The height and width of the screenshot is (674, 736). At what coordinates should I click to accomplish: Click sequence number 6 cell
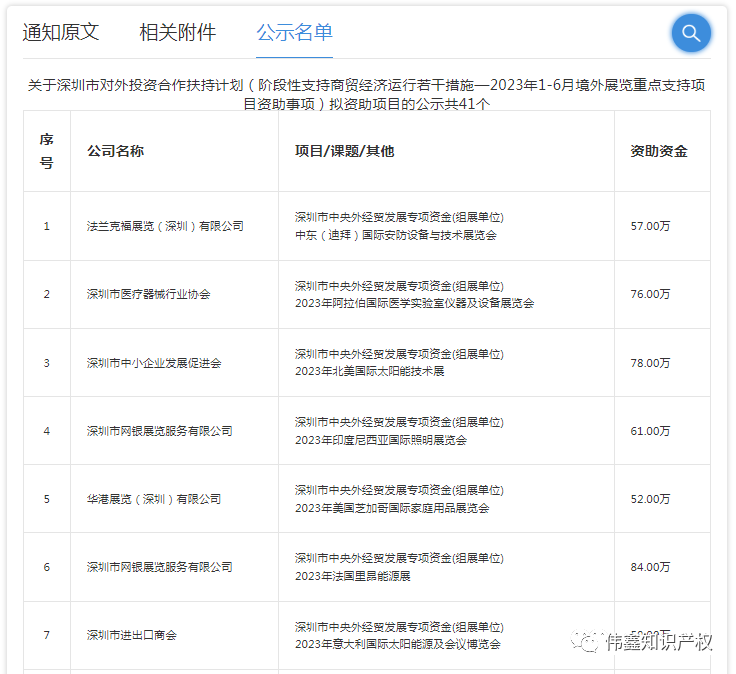tap(46, 567)
